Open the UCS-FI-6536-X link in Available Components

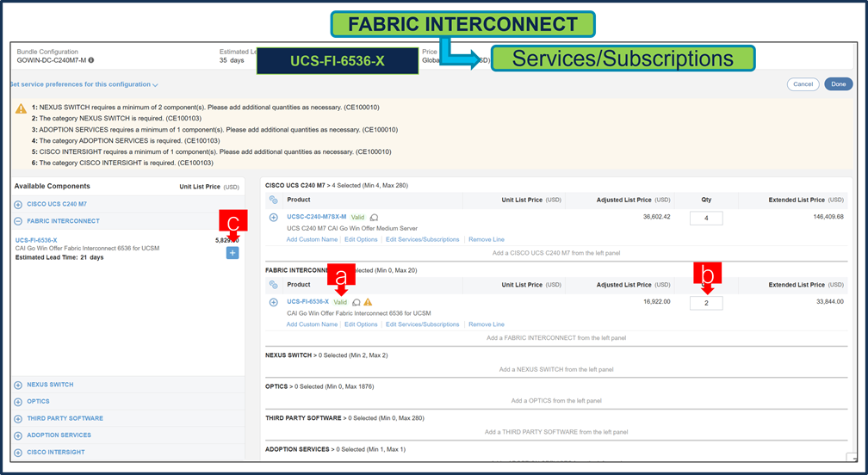pyautogui.click(x=36, y=241)
